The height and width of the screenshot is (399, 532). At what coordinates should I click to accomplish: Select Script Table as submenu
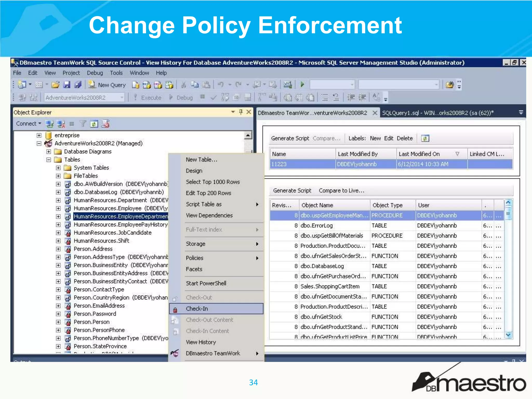[x=216, y=204]
